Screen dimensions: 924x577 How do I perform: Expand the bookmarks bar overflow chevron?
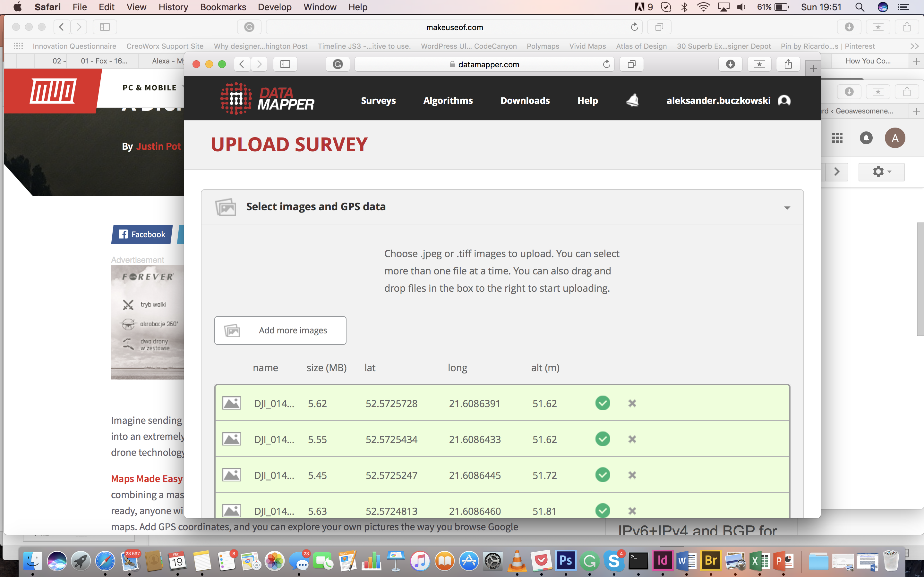click(914, 46)
